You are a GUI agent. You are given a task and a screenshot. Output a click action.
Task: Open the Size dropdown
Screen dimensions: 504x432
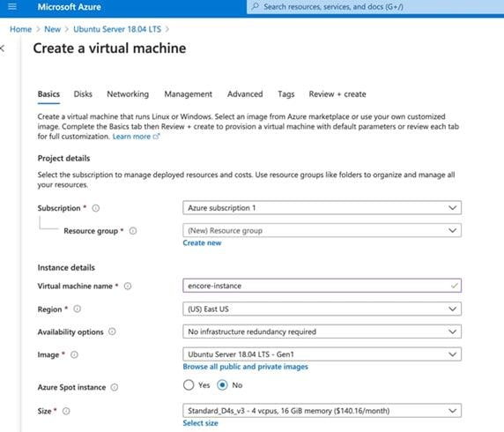coord(322,411)
